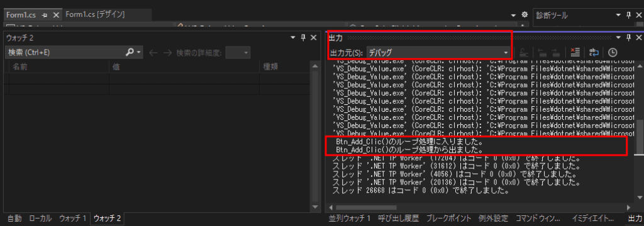
Task: Click Watch 2 scrollbar down arrow
Action: (315, 207)
